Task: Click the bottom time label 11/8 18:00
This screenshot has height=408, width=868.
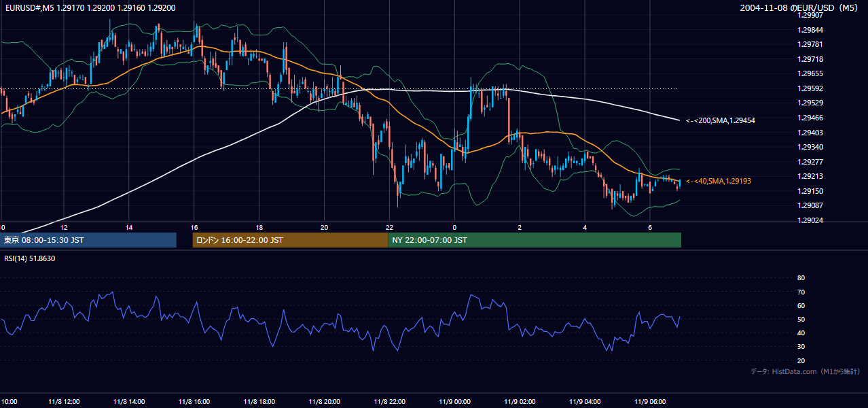Action: pos(259,402)
